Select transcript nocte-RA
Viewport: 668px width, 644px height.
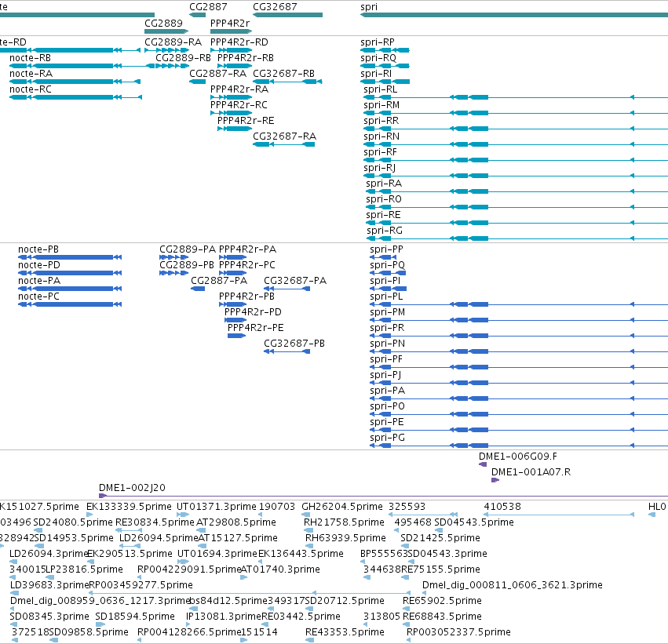tap(75, 82)
